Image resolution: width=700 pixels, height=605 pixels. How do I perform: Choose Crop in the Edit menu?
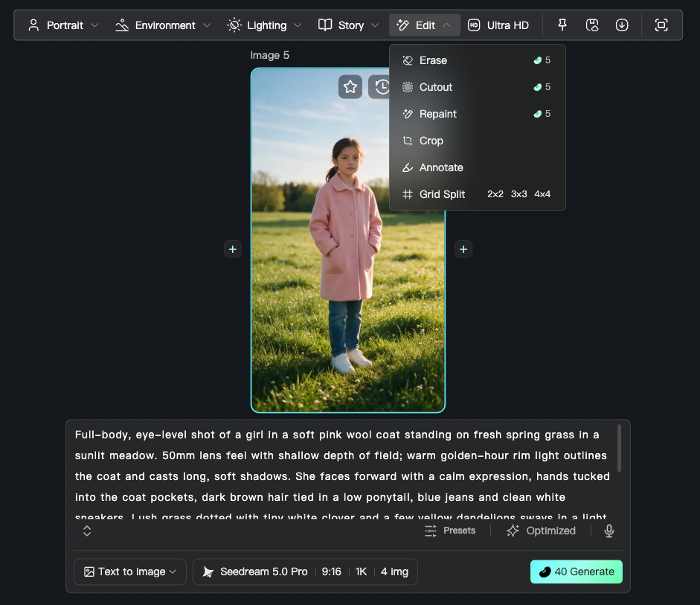[478, 141]
